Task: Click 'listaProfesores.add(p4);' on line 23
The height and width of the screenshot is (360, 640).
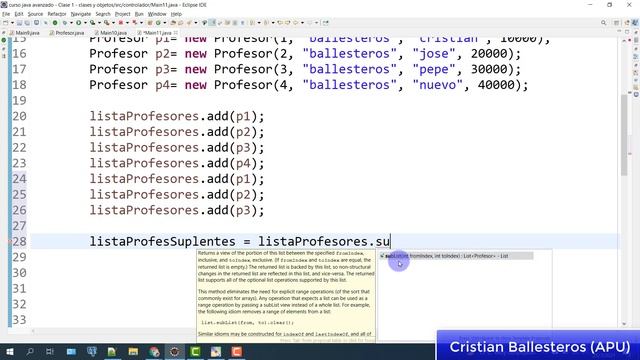Action: click(x=177, y=163)
